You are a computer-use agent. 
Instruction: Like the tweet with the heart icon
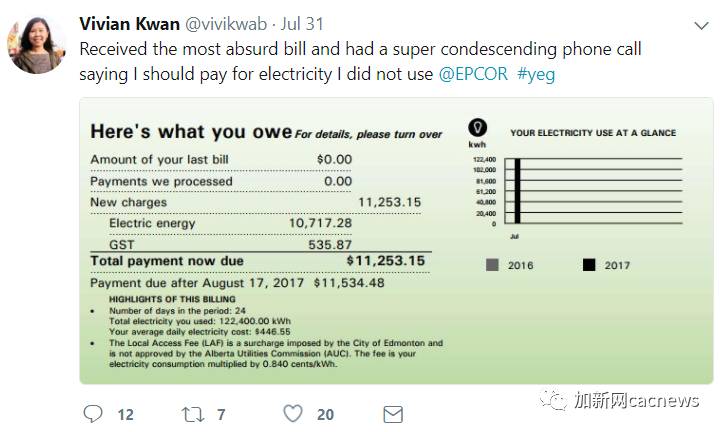click(x=293, y=413)
